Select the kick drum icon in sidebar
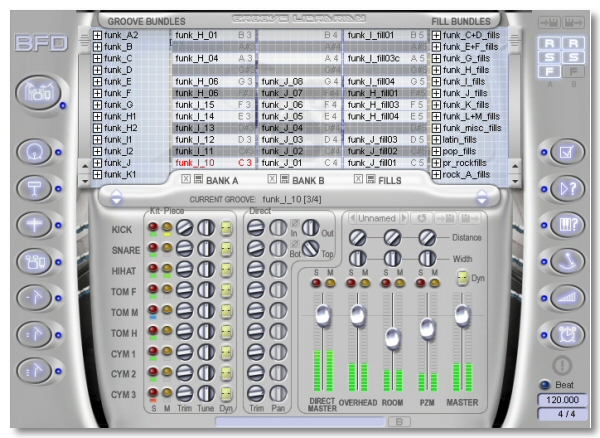This screenshot has width=600, height=438. (x=34, y=152)
